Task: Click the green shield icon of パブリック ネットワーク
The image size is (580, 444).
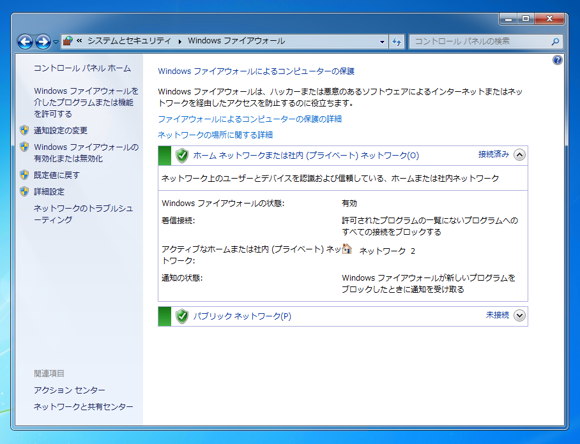Action: click(182, 316)
